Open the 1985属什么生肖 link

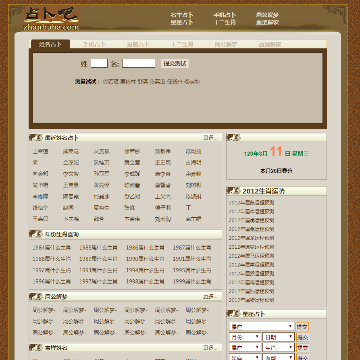tap(98, 248)
